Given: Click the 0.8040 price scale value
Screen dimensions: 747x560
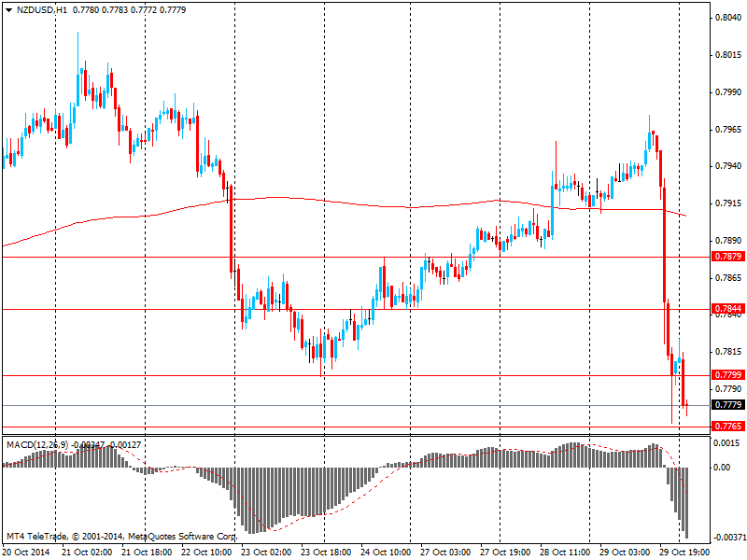Looking at the screenshot, I should tap(728, 18).
